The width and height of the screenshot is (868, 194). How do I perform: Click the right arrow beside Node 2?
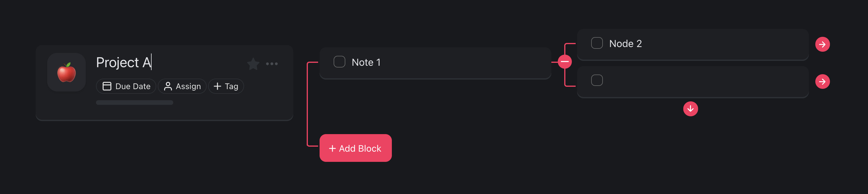[x=822, y=44]
